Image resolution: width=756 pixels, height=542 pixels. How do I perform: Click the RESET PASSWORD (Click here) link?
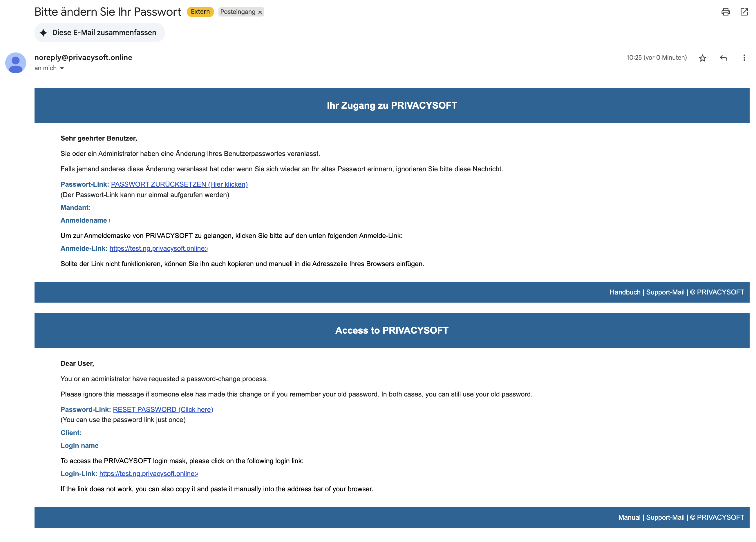tap(163, 410)
